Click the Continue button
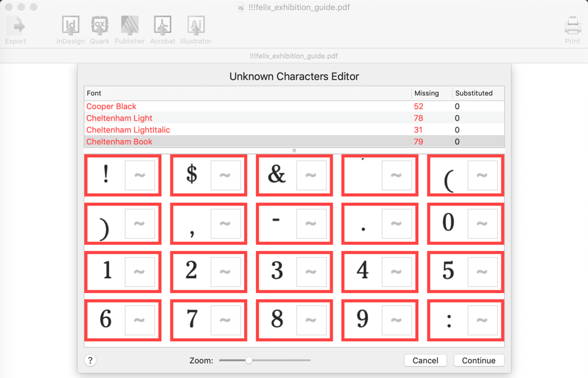This screenshot has height=378, width=588. point(479,360)
